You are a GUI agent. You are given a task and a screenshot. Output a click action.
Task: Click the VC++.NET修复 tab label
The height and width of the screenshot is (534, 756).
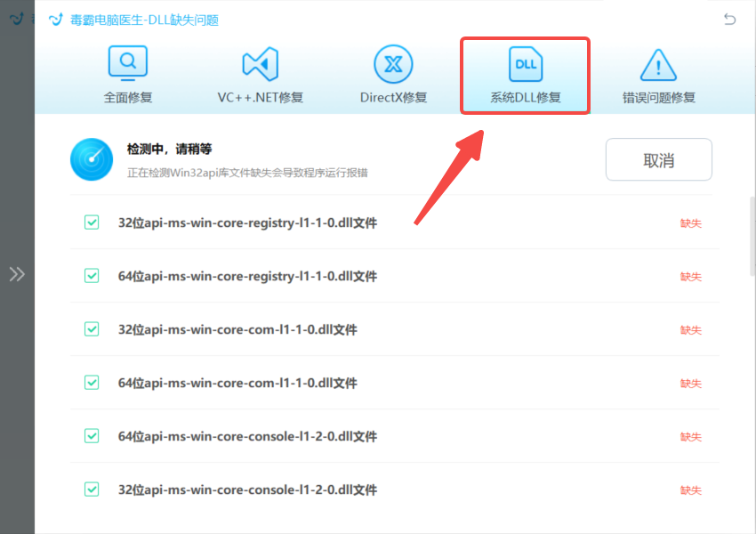coord(261,97)
